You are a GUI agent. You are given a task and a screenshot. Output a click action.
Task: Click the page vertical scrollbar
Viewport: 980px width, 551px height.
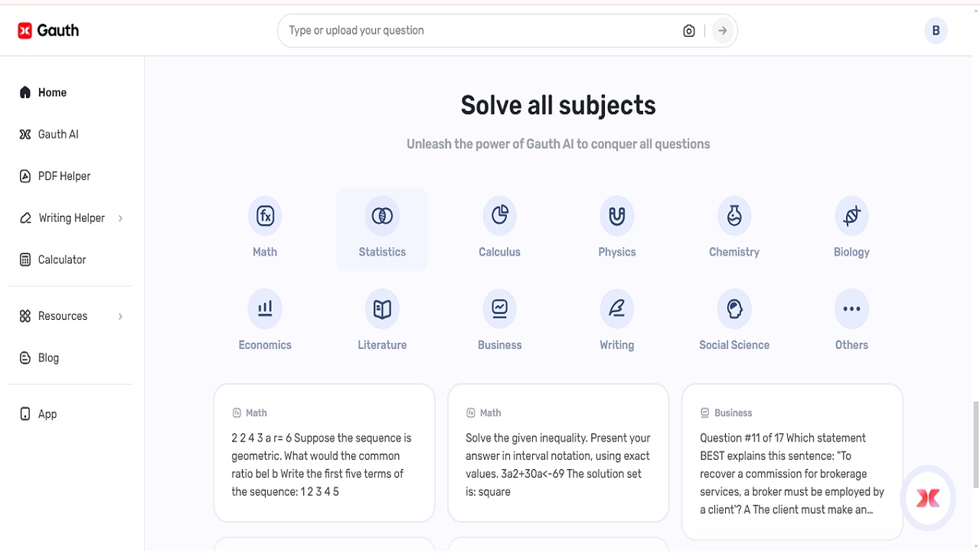[975, 444]
